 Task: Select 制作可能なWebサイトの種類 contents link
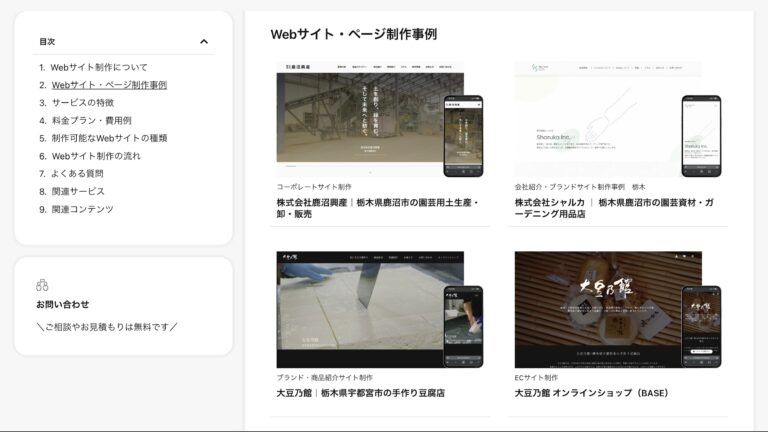coord(109,138)
